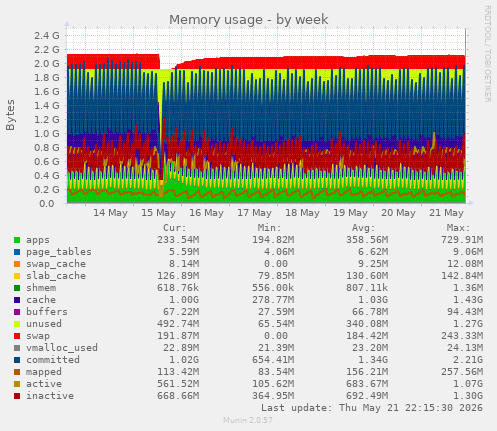Viewport: 497px width, 431px height.
Task: Click the 'shmem' legend label
Action: pyautogui.click(x=41, y=288)
